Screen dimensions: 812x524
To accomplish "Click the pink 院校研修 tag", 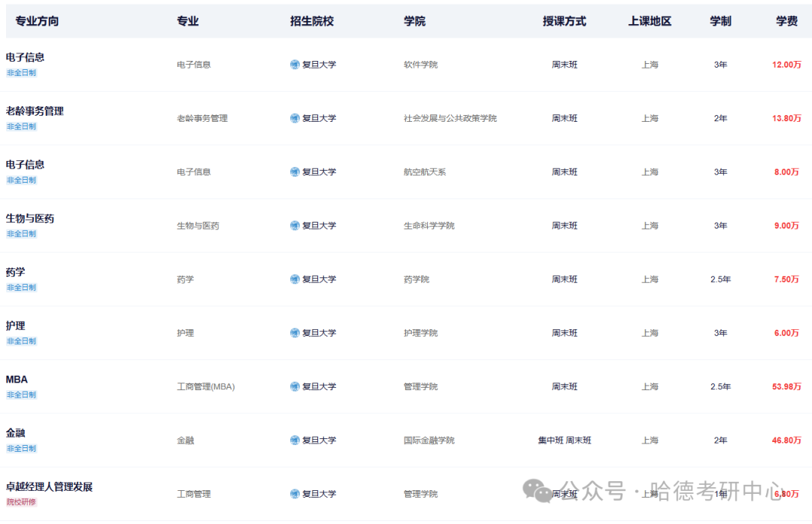I will click(21, 502).
